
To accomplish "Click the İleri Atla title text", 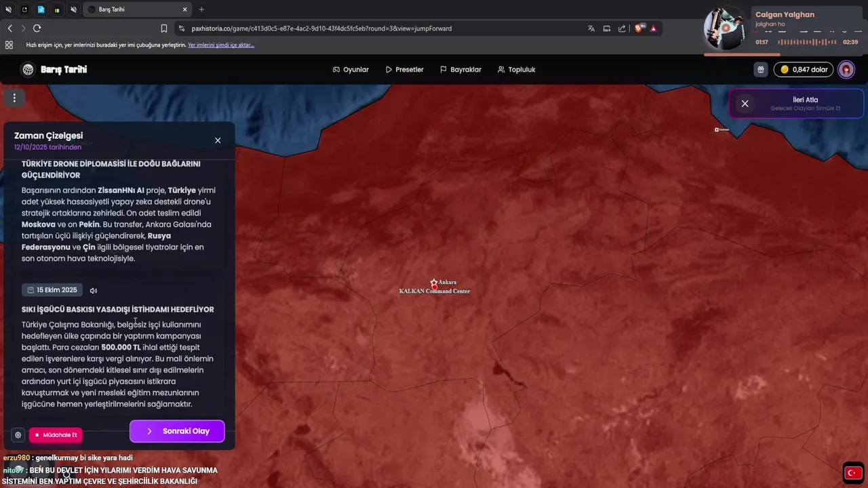I will click(805, 100).
